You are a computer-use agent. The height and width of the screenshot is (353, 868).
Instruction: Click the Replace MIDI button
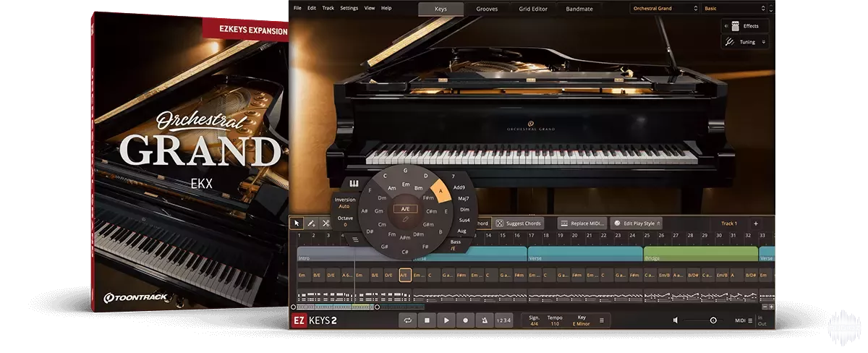pyautogui.click(x=582, y=224)
